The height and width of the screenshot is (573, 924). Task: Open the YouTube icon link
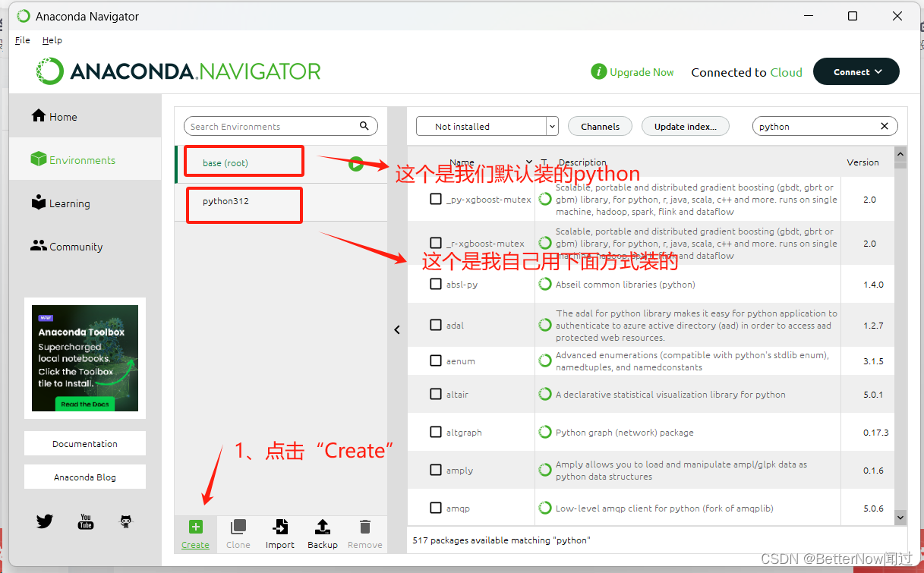tap(86, 521)
